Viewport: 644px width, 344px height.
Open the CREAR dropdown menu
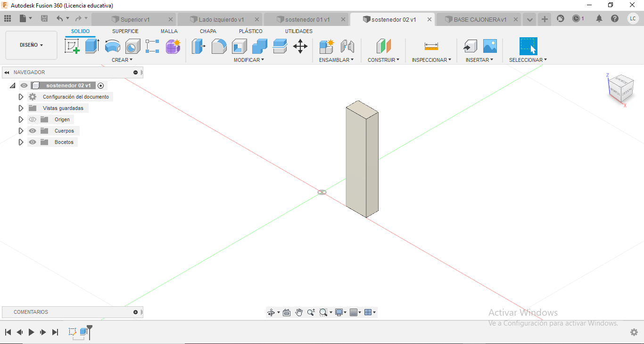tap(122, 60)
